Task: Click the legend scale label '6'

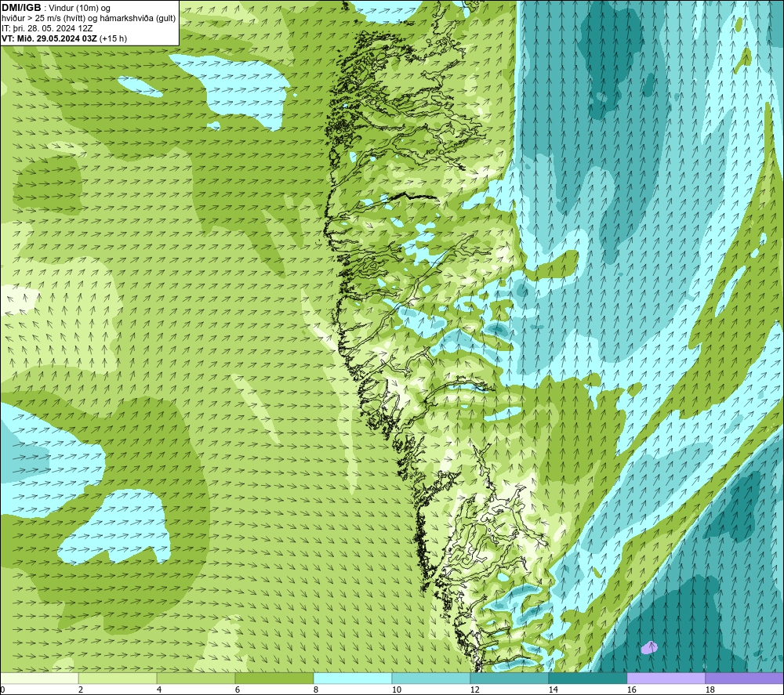Action: point(238,690)
